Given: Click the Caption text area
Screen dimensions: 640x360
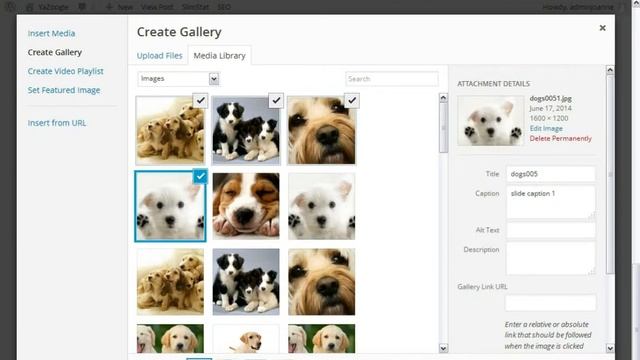Looking at the screenshot, I should (551, 202).
